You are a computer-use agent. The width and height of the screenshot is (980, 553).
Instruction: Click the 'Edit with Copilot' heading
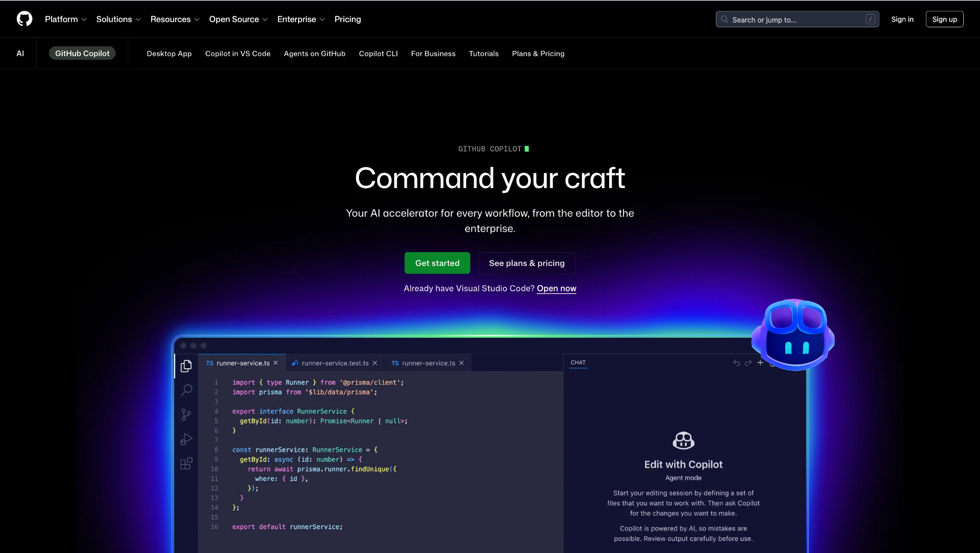[x=683, y=465]
